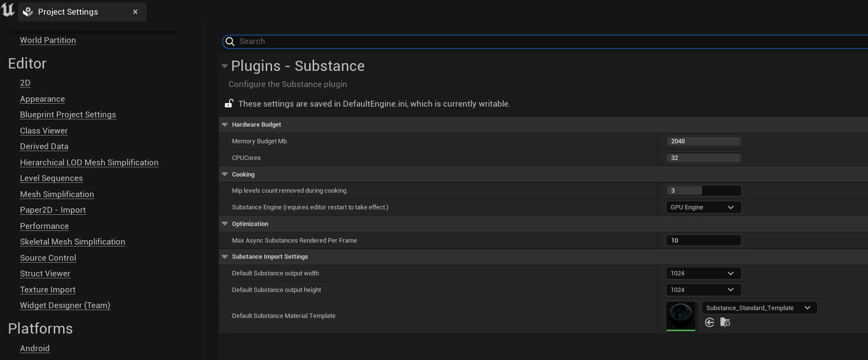Open the Appearance settings
This screenshot has width=868, height=360.
pyautogui.click(x=42, y=99)
